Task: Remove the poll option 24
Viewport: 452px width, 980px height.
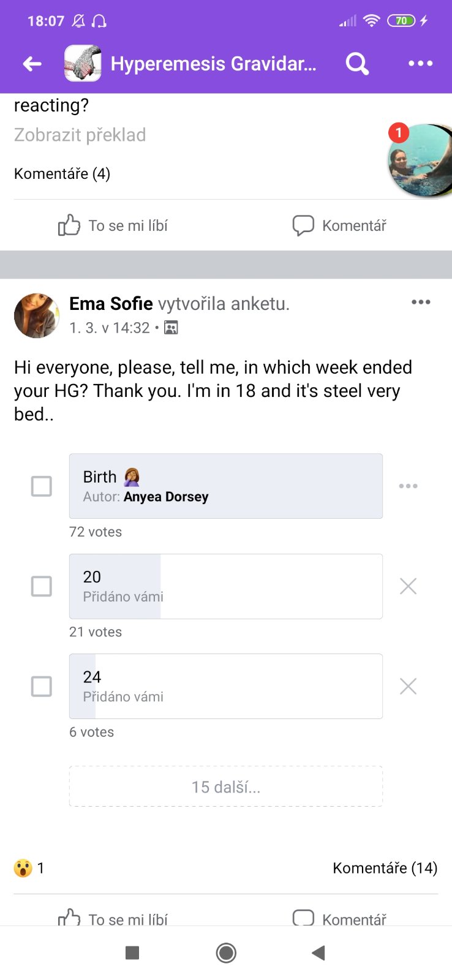Action: pos(408,687)
